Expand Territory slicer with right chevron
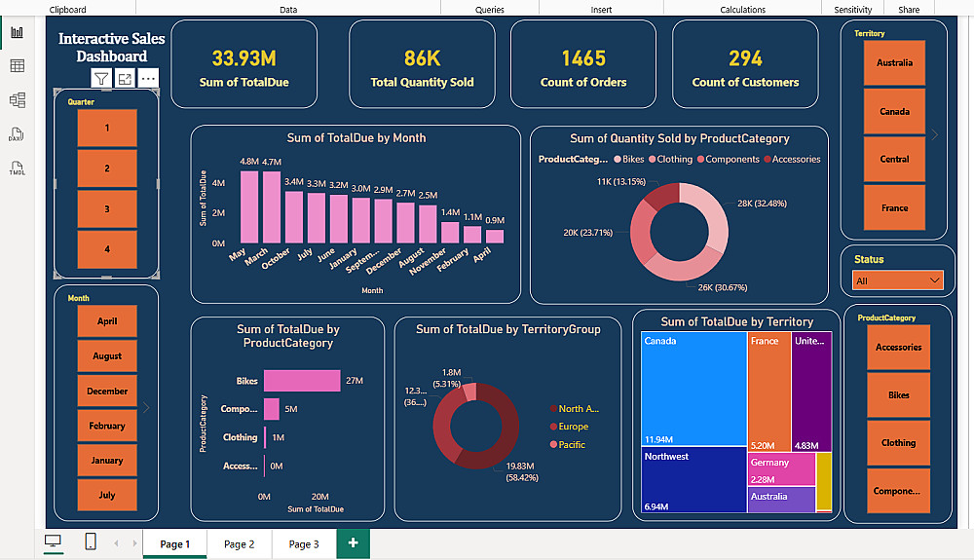Viewport: 974px width, 560px height. point(934,134)
